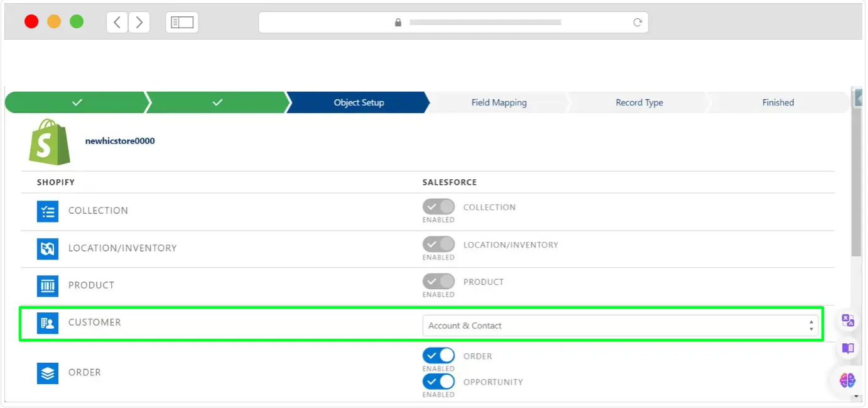Click the Customer building-person icon
The height and width of the screenshot is (408, 868).
tap(48, 323)
